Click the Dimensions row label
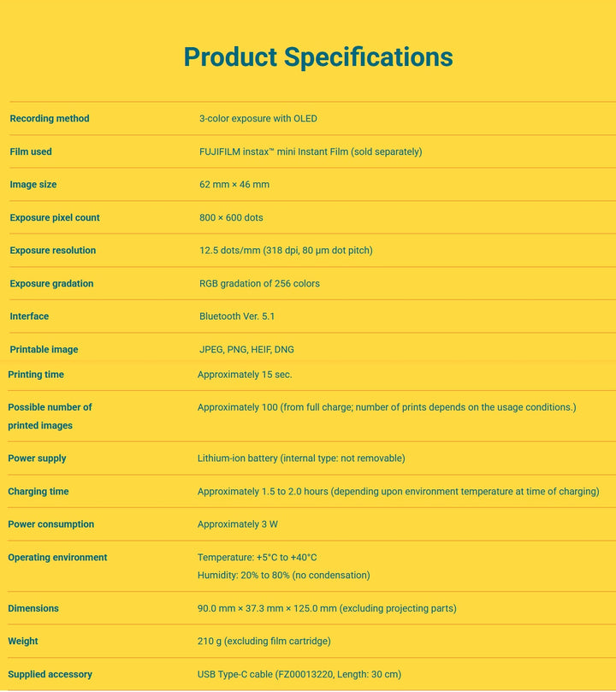Screen dimensions: 616x692 point(33,609)
